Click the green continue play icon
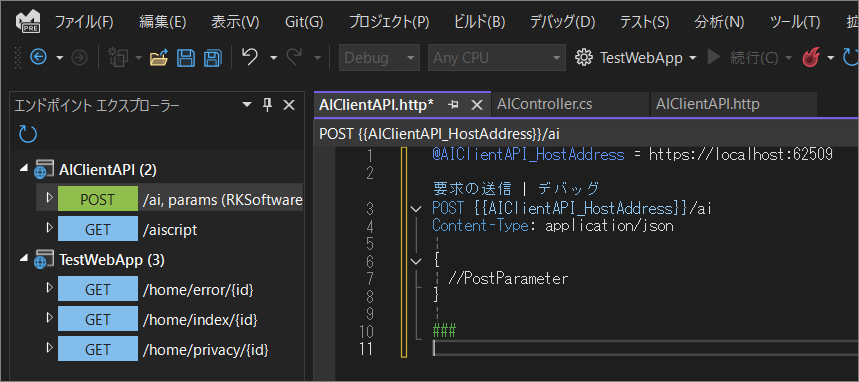The height and width of the screenshot is (382, 859). (713, 57)
